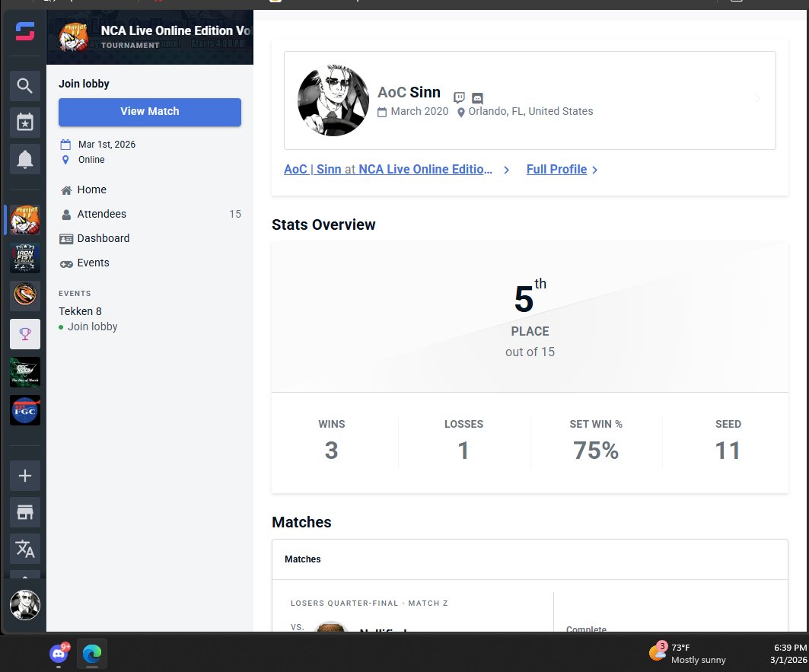The height and width of the screenshot is (672, 809).
Task: Click the LOSSES value 1
Action: click(x=463, y=451)
